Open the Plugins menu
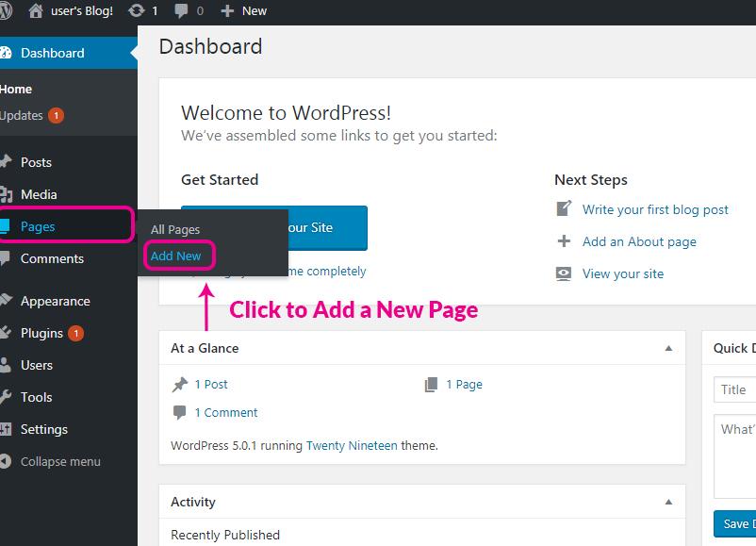756x546 pixels. 69,333
